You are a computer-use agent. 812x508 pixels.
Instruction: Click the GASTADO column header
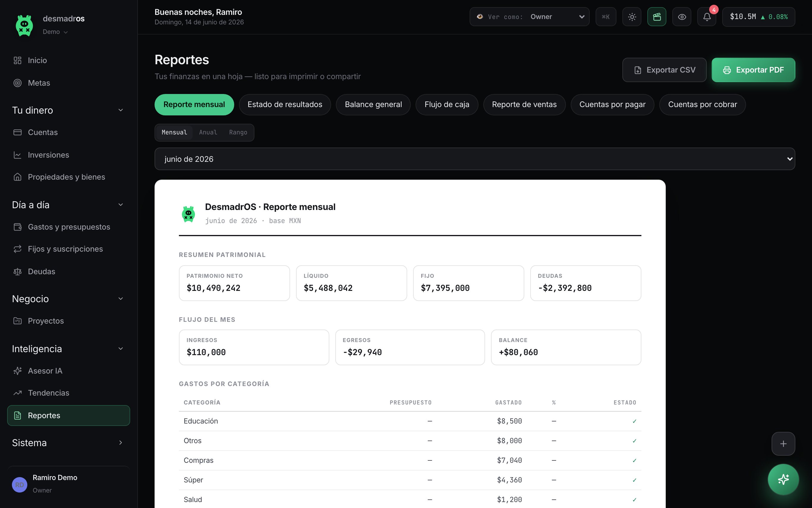click(508, 403)
